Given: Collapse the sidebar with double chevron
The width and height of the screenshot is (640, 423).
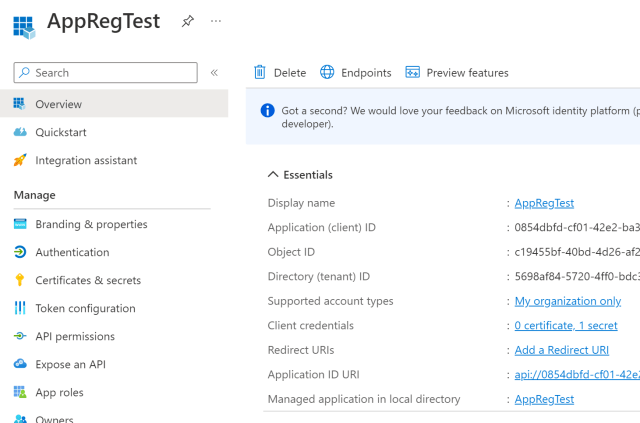Looking at the screenshot, I should tap(214, 73).
